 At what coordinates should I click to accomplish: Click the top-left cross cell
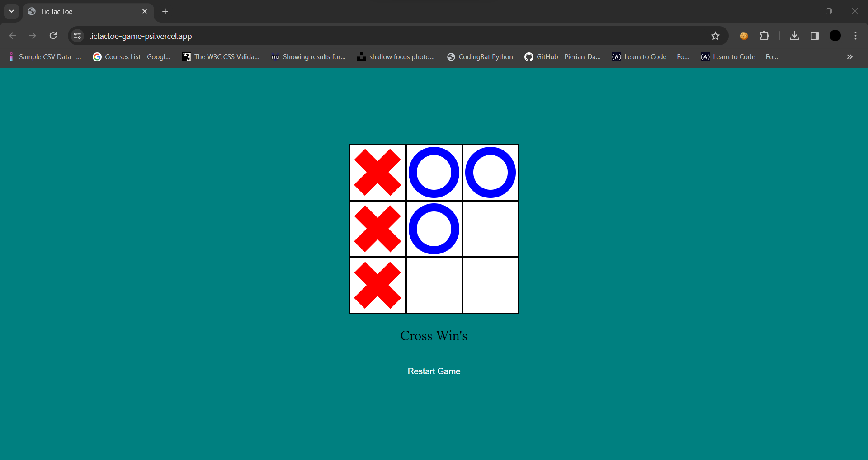377,172
